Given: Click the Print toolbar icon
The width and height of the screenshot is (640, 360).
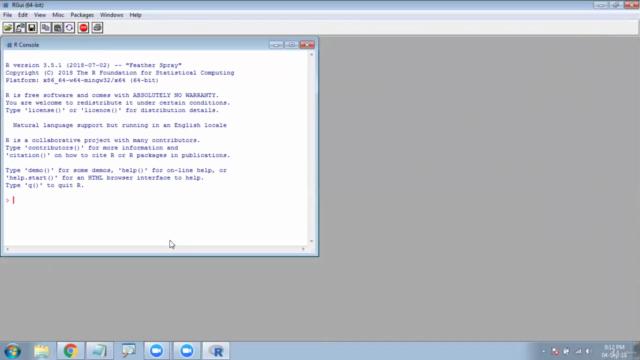Looking at the screenshot, I should click(97, 28).
